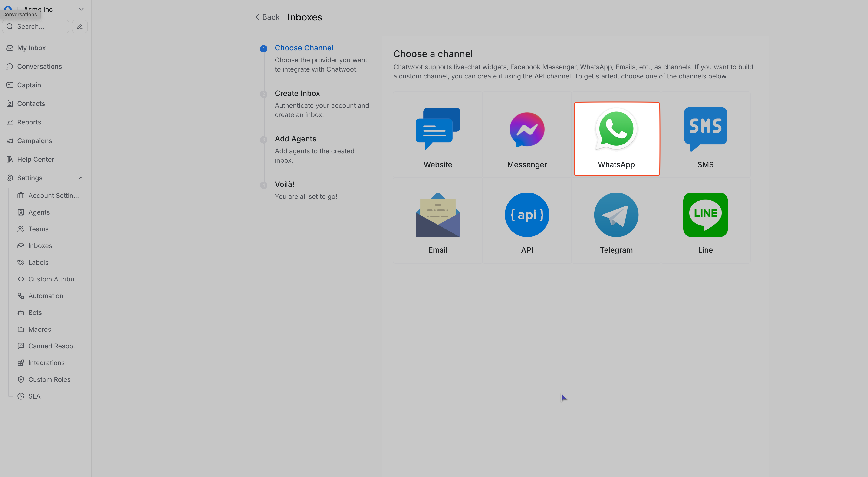This screenshot has height=477, width=868.
Task: Select the Choose Channel step
Action: [304, 48]
